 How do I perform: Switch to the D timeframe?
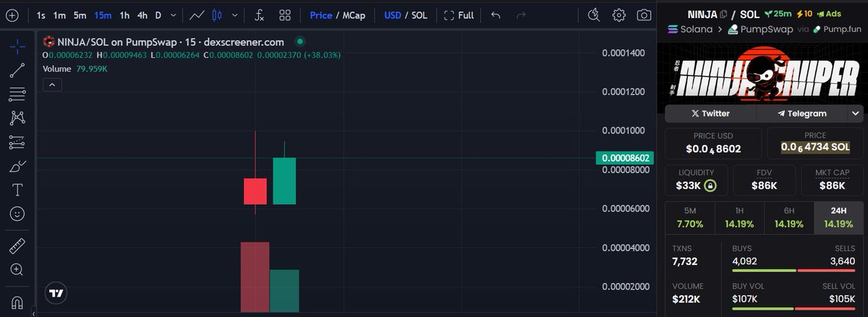[158, 14]
